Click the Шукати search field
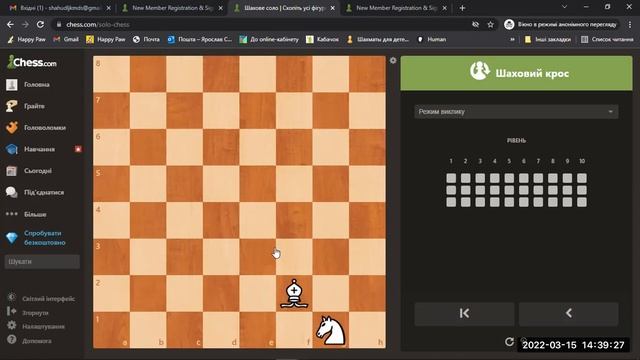Image resolution: width=640 pixels, height=360 pixels. (x=42, y=262)
